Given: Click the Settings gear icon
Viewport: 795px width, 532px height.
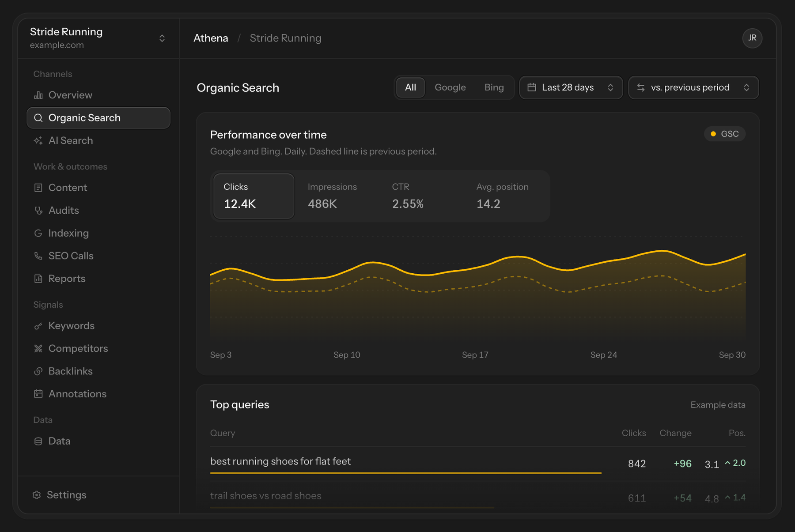Looking at the screenshot, I should [37, 495].
